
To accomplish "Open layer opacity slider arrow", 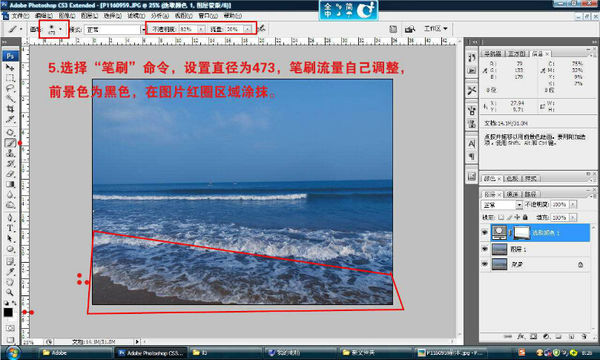I will (x=573, y=205).
